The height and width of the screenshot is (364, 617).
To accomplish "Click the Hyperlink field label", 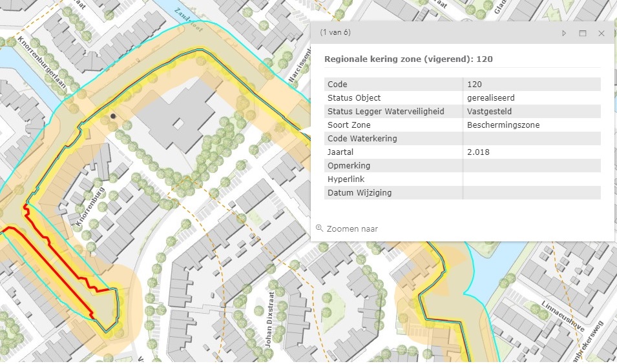I will 346,179.
